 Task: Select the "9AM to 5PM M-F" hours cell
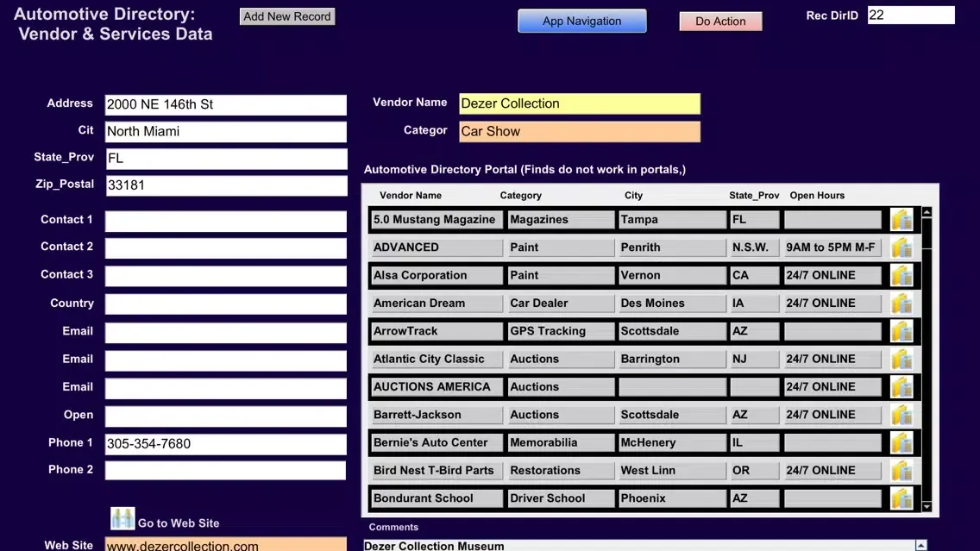(x=832, y=247)
